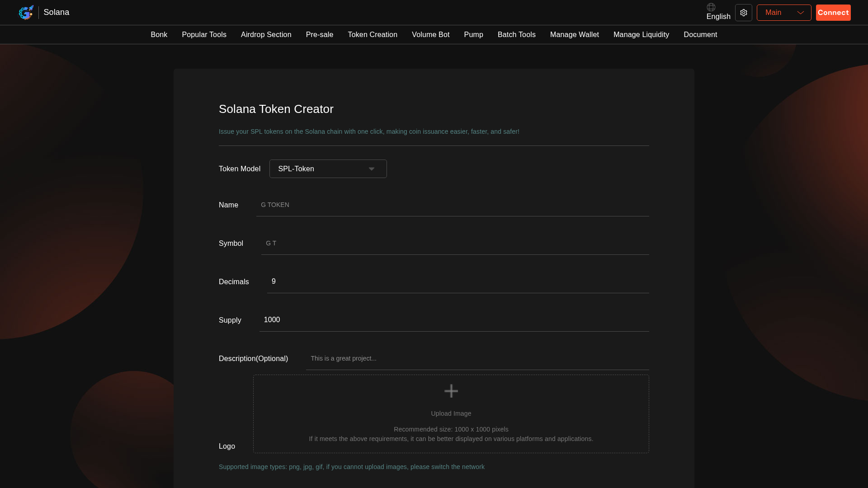The width and height of the screenshot is (868, 488).
Task: Click the Main dropdown chevron arrow
Action: [x=801, y=13]
